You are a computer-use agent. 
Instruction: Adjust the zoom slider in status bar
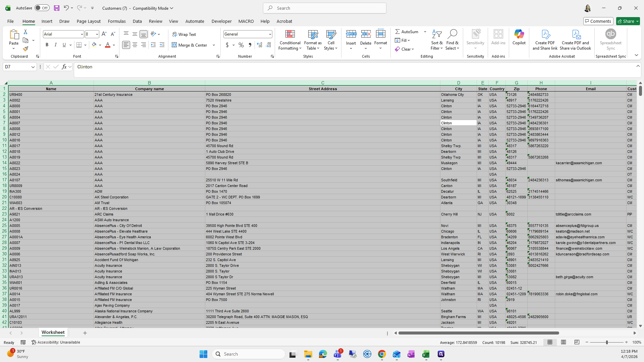[606, 342]
